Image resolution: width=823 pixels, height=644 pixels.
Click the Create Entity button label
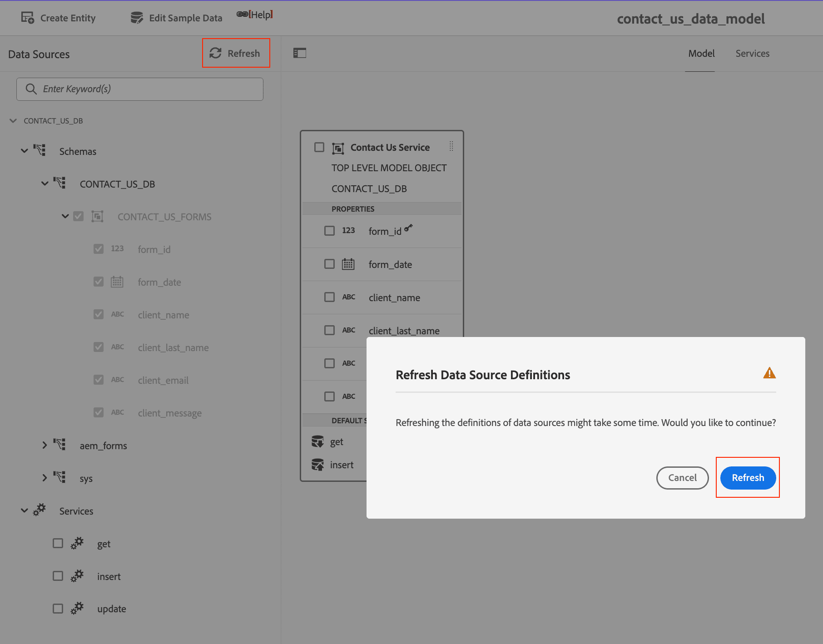(68, 18)
